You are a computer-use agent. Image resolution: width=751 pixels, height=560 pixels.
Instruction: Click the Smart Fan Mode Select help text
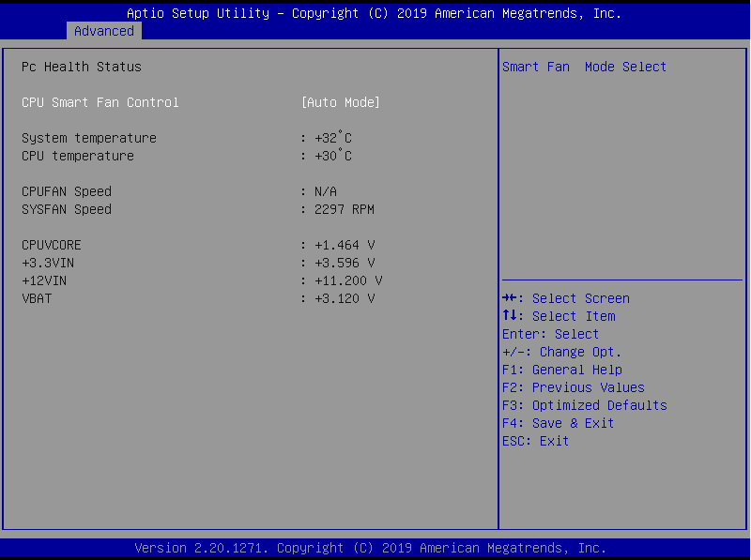coord(584,67)
